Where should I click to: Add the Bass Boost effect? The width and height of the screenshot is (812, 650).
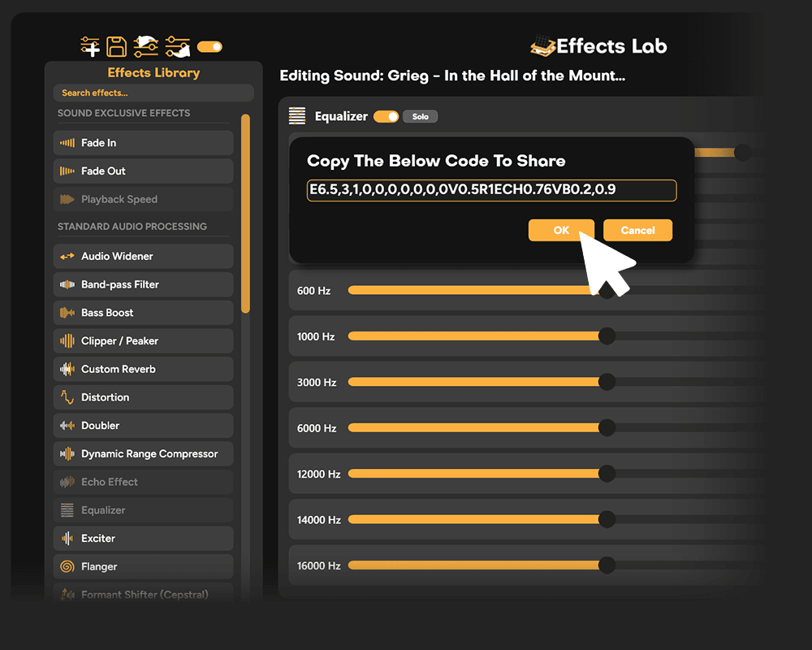143,313
